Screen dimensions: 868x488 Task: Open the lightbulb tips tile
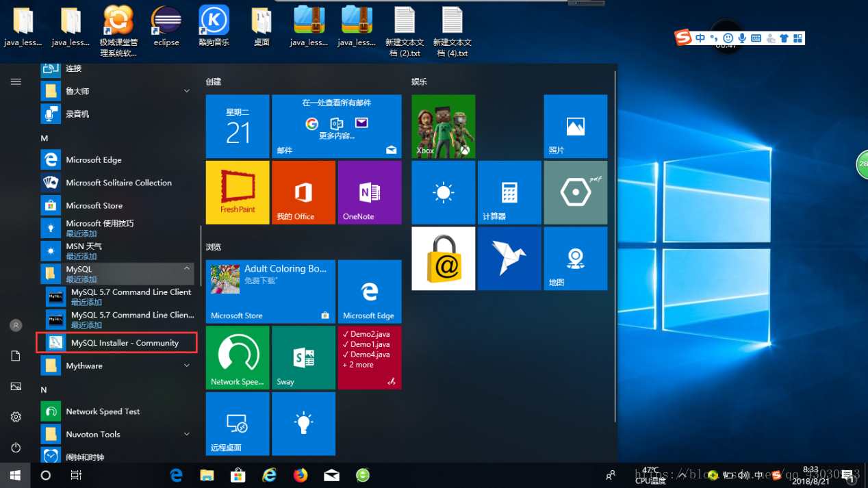(303, 424)
